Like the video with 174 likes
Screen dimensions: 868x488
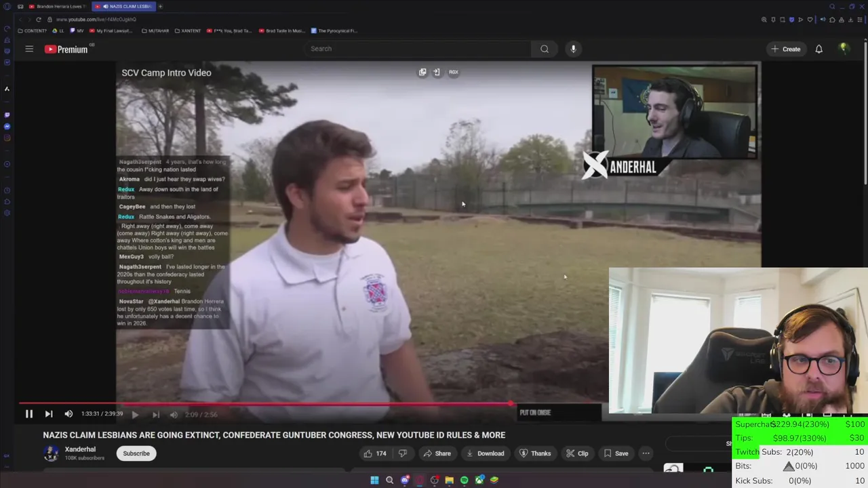(375, 453)
